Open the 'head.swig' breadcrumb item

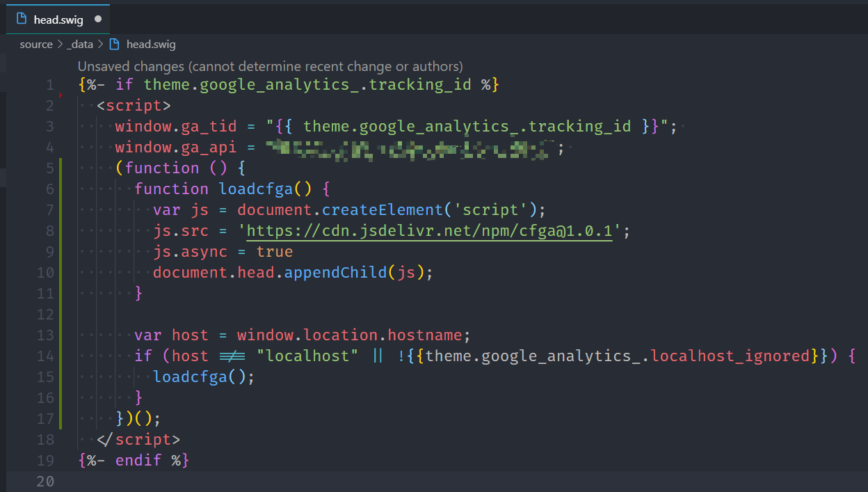click(x=151, y=44)
